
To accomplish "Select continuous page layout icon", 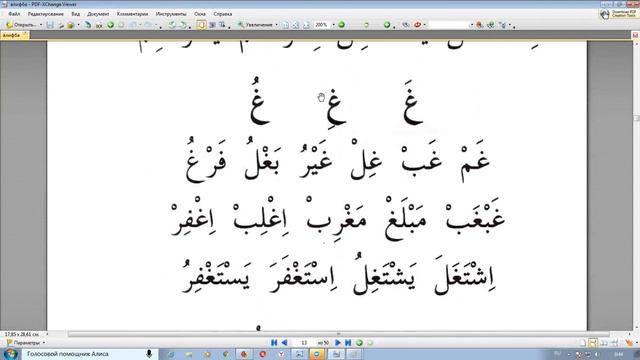I will click(593, 343).
